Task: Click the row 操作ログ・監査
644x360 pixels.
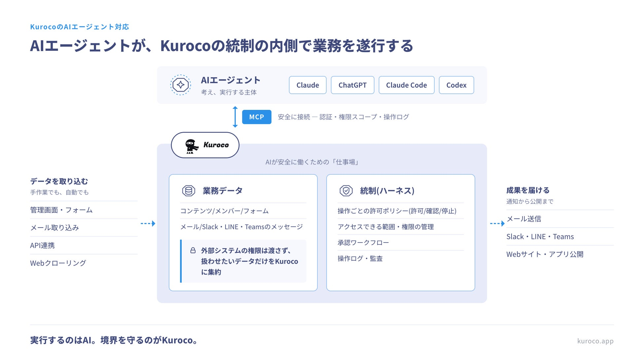Action: click(401, 258)
